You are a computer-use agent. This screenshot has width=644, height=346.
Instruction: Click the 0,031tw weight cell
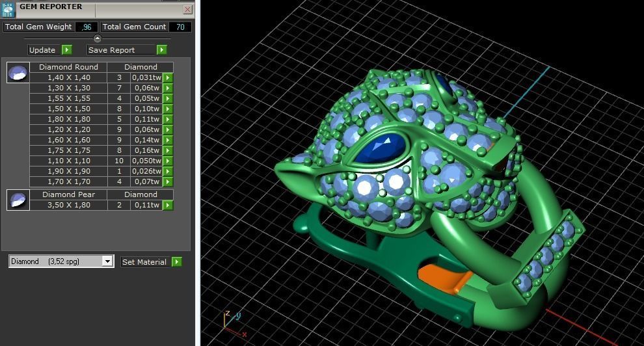[x=146, y=77]
